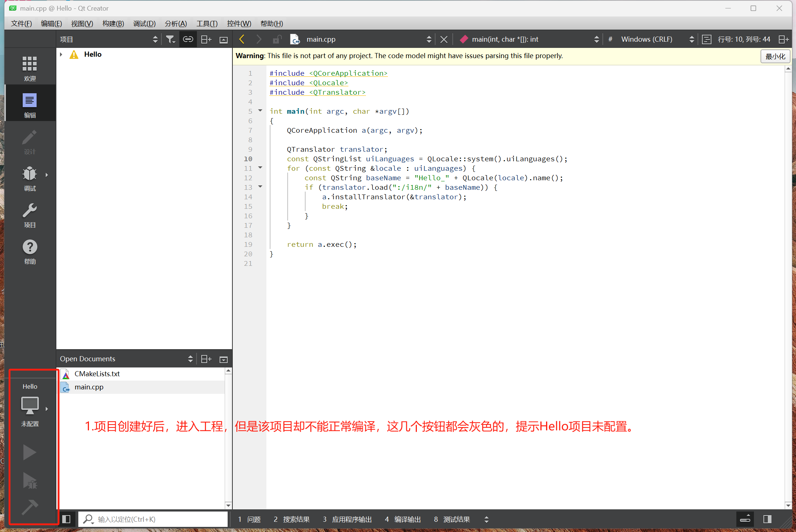Open the 帮助 (Help) mode

point(29,252)
